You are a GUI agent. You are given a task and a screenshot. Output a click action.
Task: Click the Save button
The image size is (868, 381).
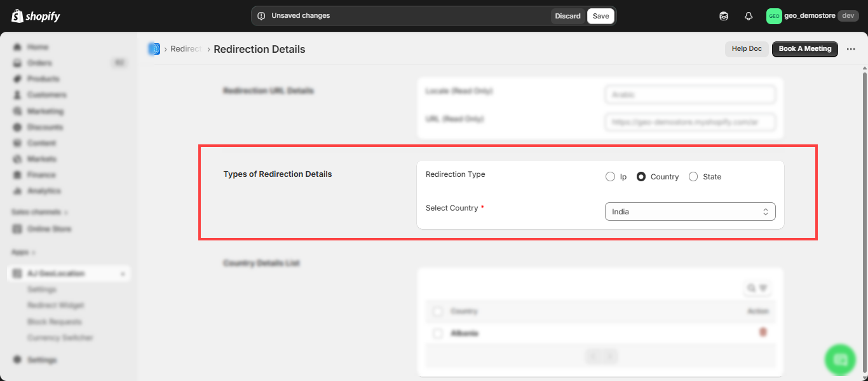pos(600,16)
